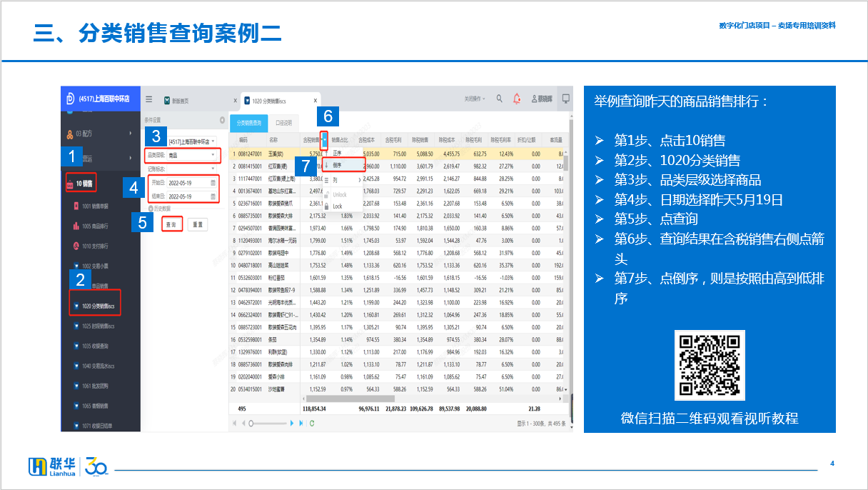
Task: Switch to the 口径说明 tab
Action: point(283,123)
